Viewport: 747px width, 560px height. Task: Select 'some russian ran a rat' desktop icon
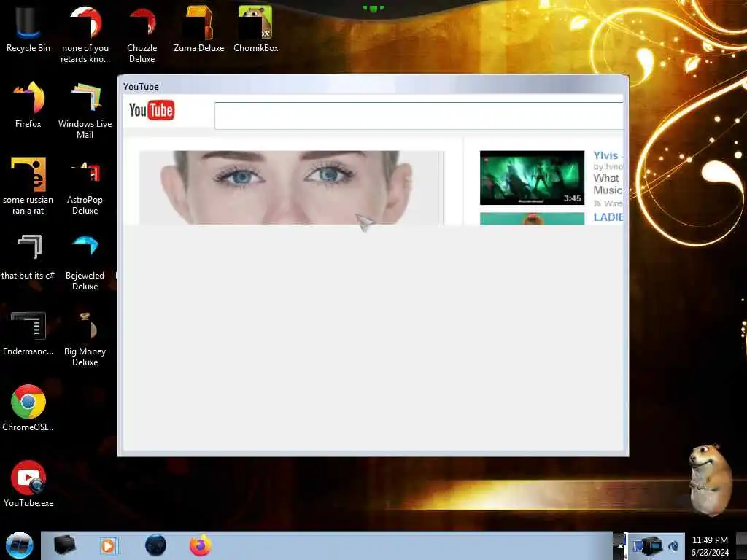click(x=28, y=186)
